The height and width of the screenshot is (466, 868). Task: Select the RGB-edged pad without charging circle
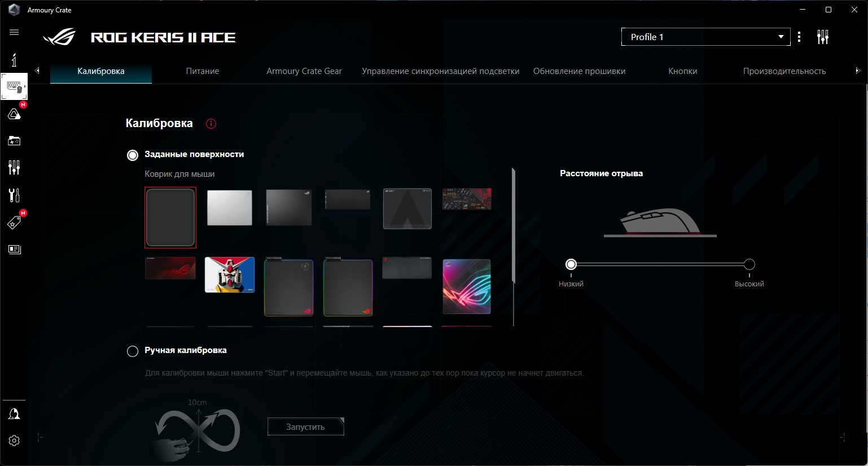(348, 287)
